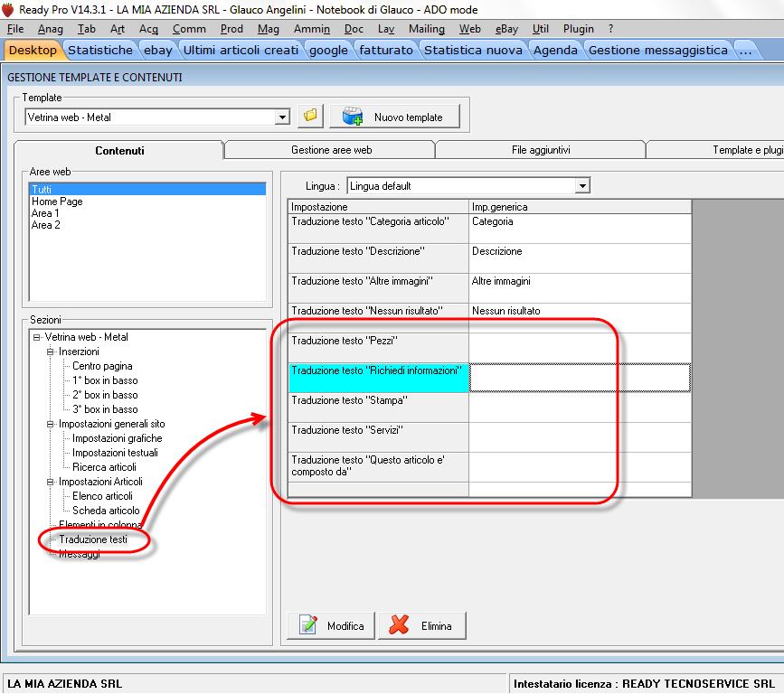Click the Traduzione testo "Stampa" row

[489, 408]
